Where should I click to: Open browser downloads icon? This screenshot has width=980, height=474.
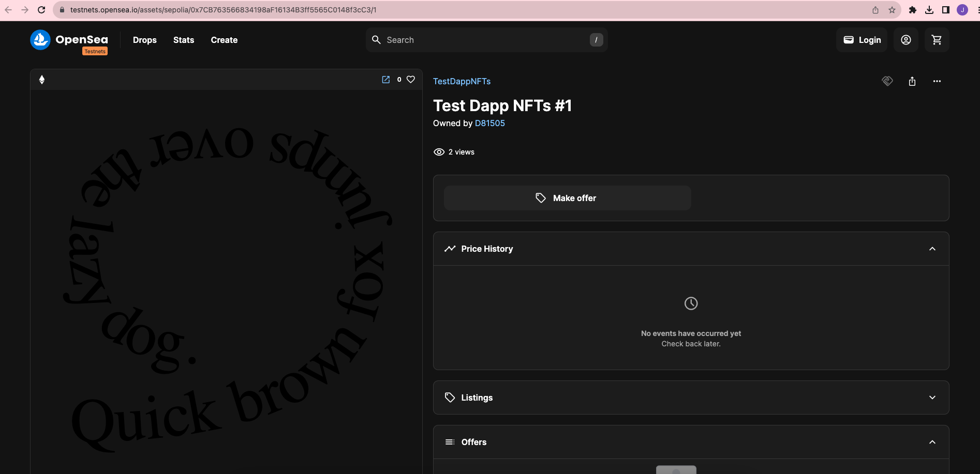click(x=929, y=10)
